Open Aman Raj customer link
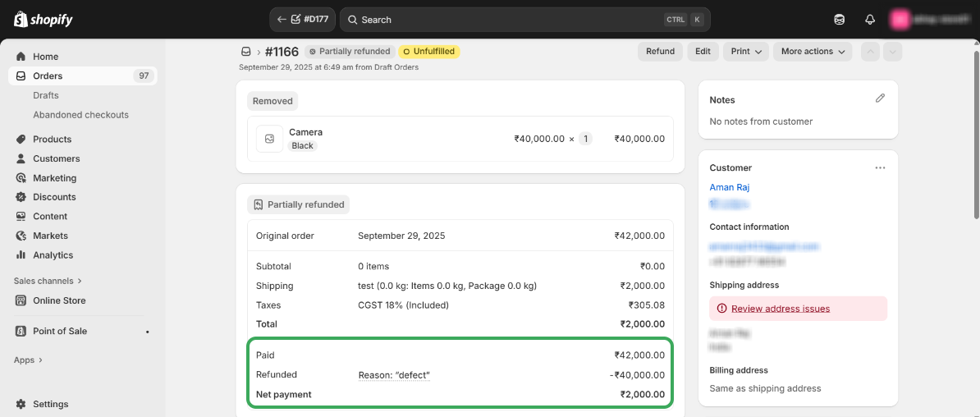Screen dimensions: 980x417 [729, 187]
